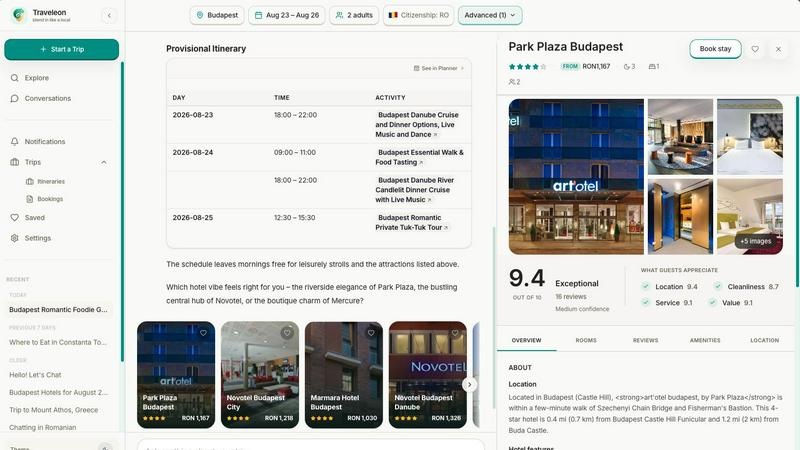
Task: Show next hotels with carousel arrow
Action: coord(469,385)
